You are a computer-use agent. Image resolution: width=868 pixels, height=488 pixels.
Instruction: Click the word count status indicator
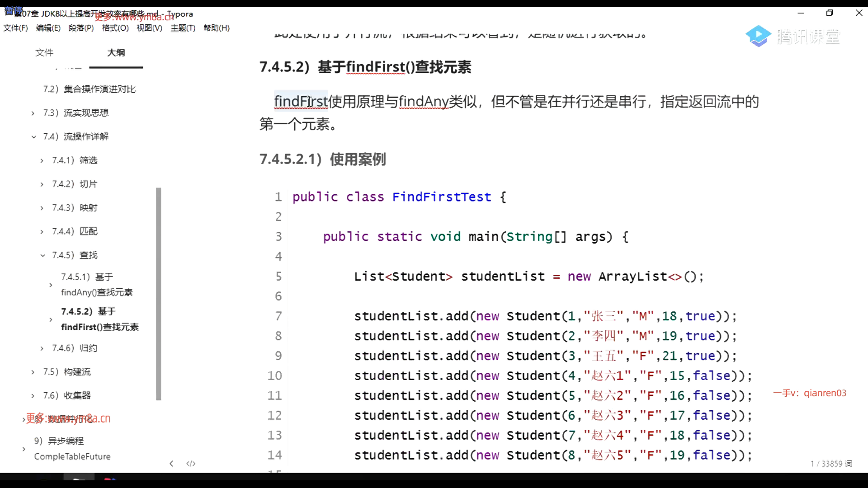click(x=831, y=464)
